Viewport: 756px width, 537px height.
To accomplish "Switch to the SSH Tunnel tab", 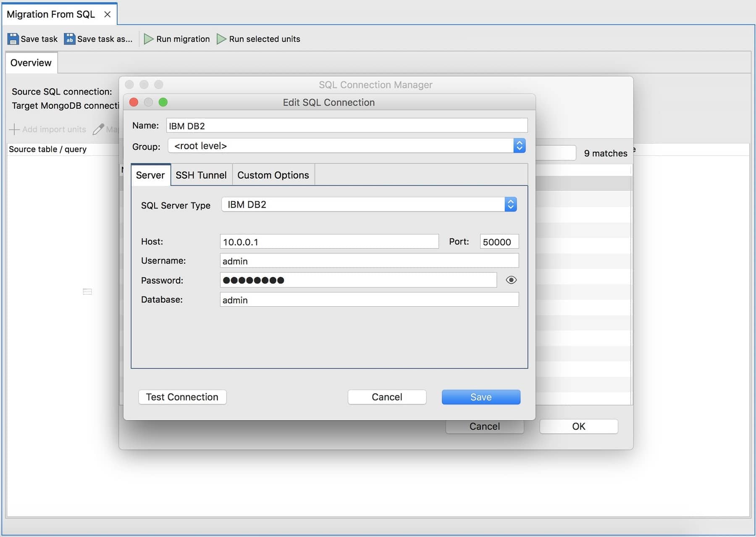I will (201, 175).
